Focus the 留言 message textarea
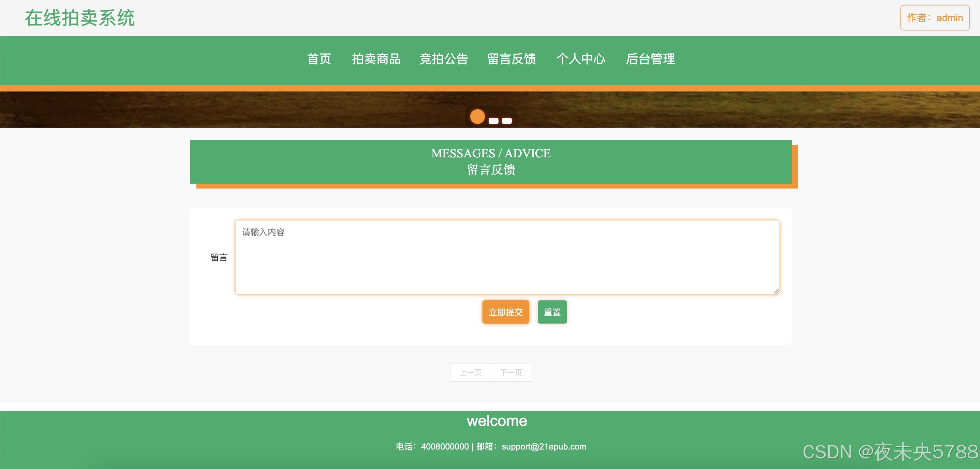The image size is (980, 469). pyautogui.click(x=507, y=257)
